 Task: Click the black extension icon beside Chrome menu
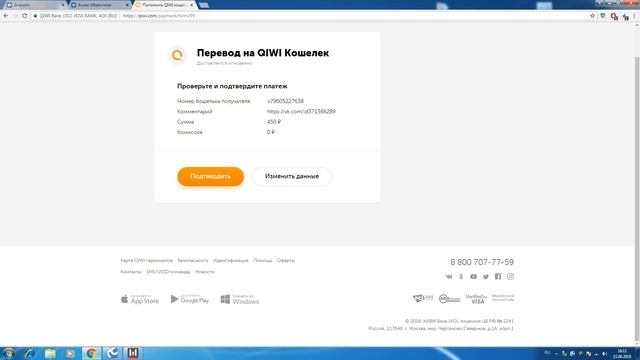tap(625, 16)
